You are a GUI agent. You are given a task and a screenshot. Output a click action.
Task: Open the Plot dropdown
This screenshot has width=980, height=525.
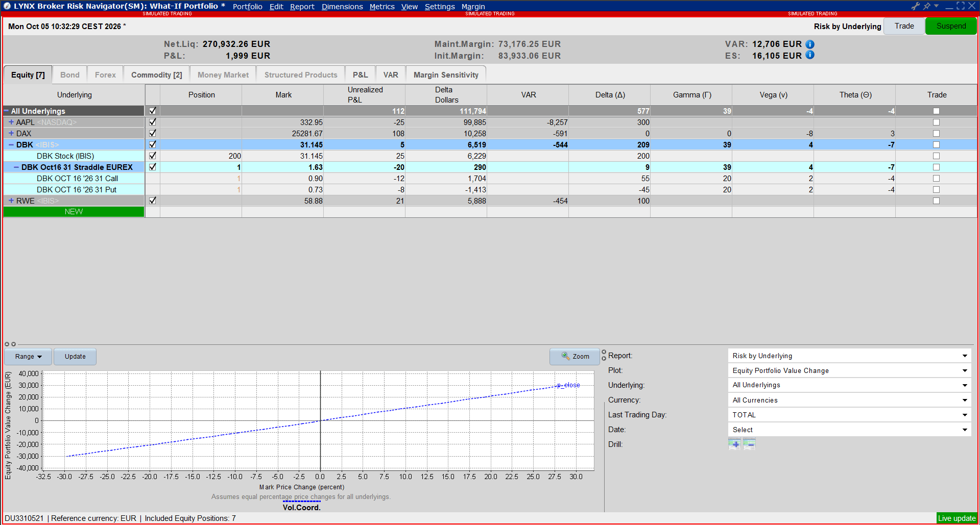[x=849, y=370]
